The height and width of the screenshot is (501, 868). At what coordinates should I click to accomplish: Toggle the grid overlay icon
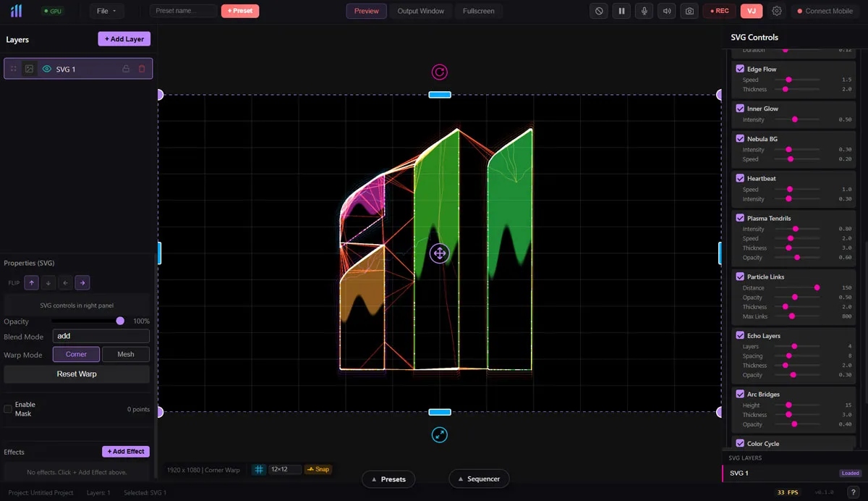[x=258, y=469]
